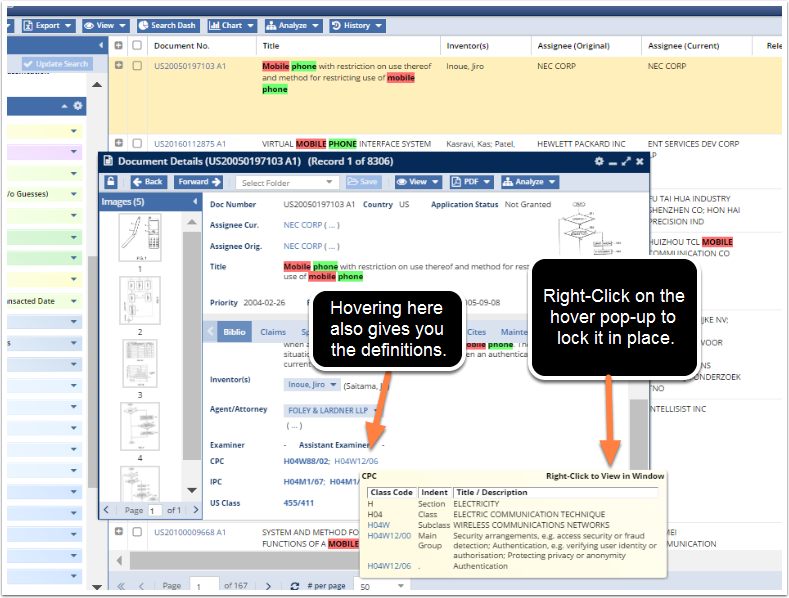Click US Class 455/411 link
Viewport: 789px width, 598px height.
click(298, 503)
